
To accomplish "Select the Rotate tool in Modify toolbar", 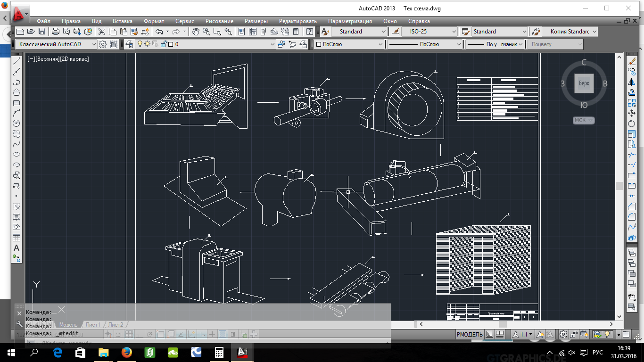I will [x=632, y=123].
